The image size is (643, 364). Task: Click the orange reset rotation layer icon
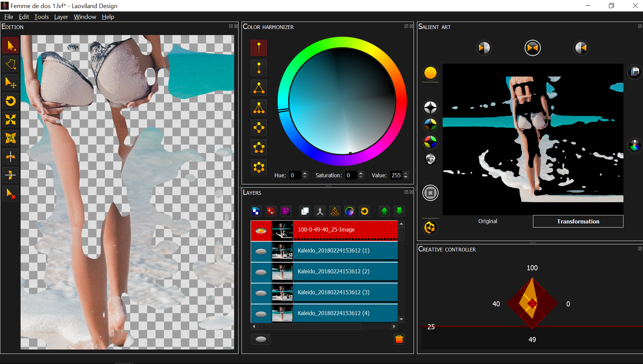[x=364, y=211]
